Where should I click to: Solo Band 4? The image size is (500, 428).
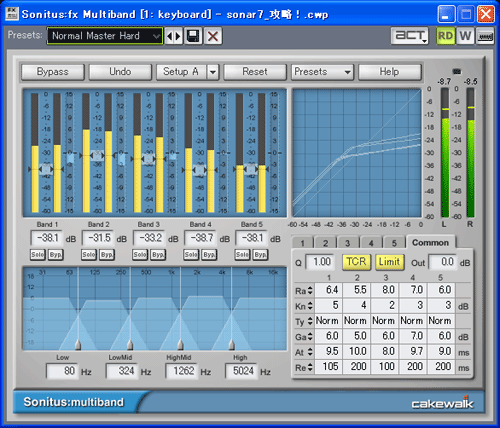click(191, 255)
